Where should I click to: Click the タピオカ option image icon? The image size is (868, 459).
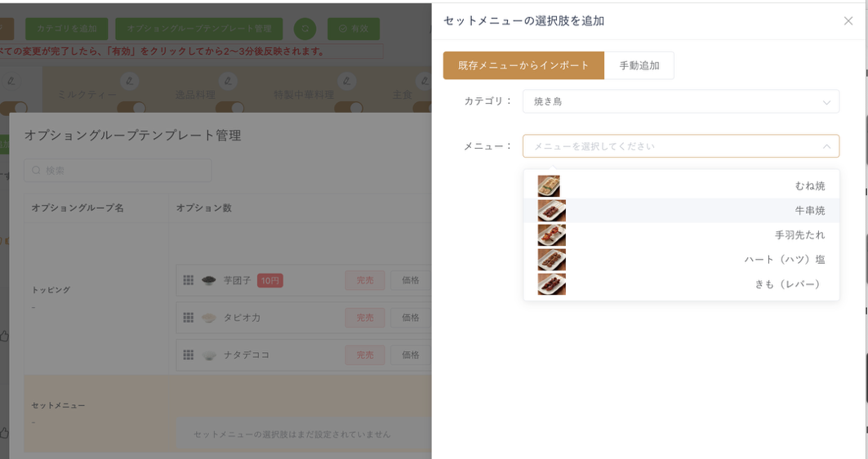coord(209,317)
